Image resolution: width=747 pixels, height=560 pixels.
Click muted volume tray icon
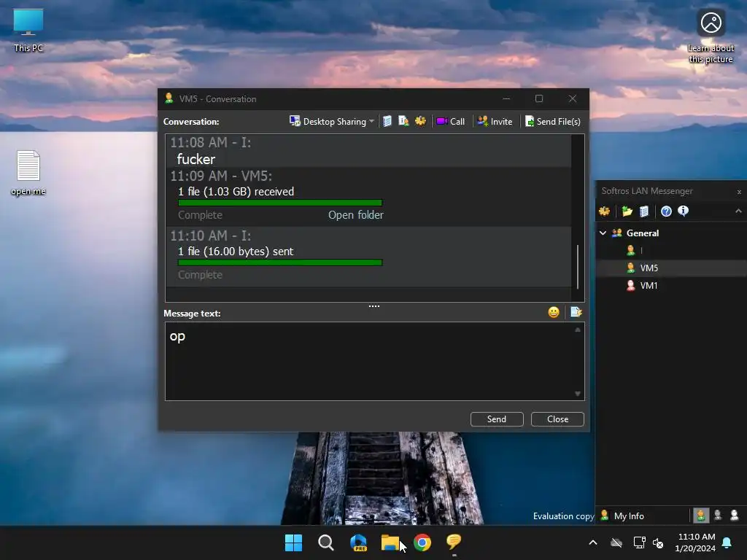(658, 542)
